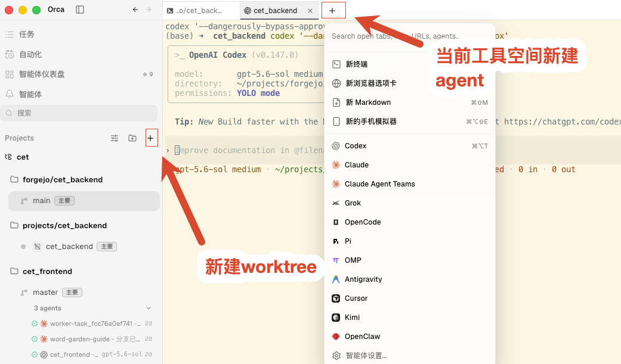Click the add folder icon in Projects
621x364 pixels.
[x=132, y=138]
